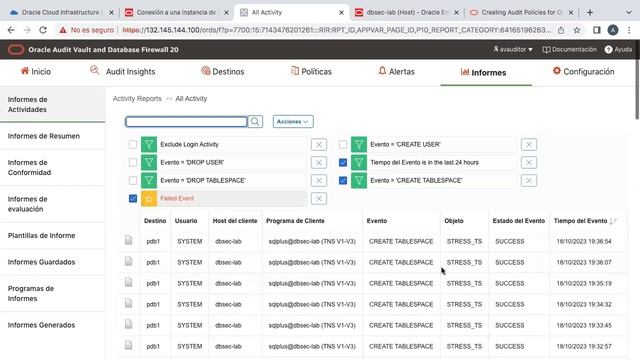
Task: Toggle the browser side panel
Action: coord(597,30)
